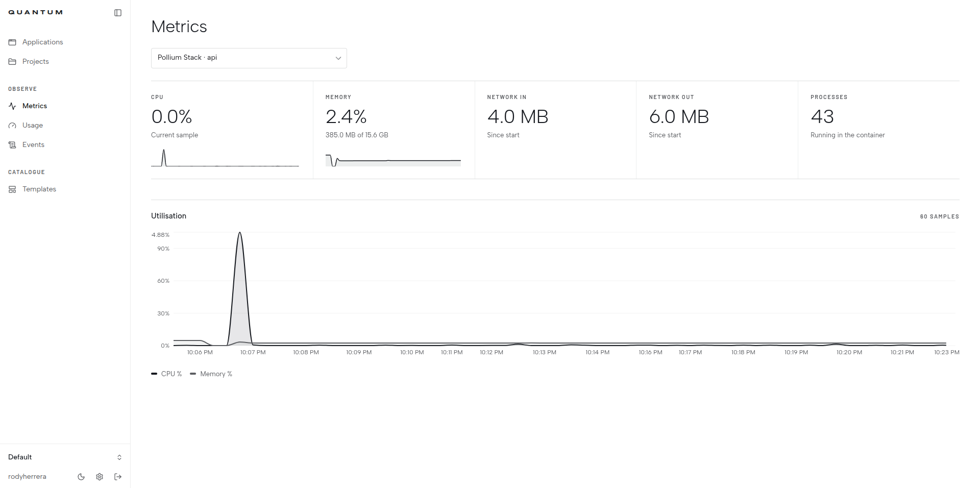Screen dimensions: 980x488
Task: Open settings with gear icon
Action: click(100, 477)
